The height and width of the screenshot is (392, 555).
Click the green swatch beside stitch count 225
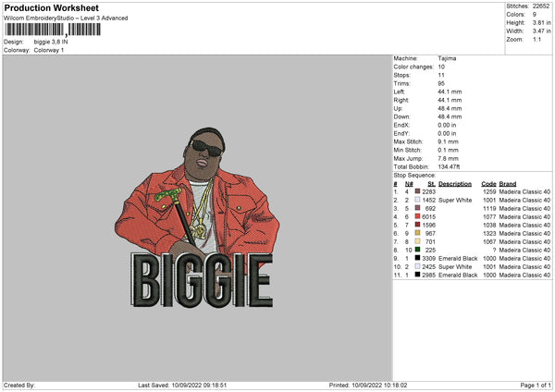pos(417,250)
